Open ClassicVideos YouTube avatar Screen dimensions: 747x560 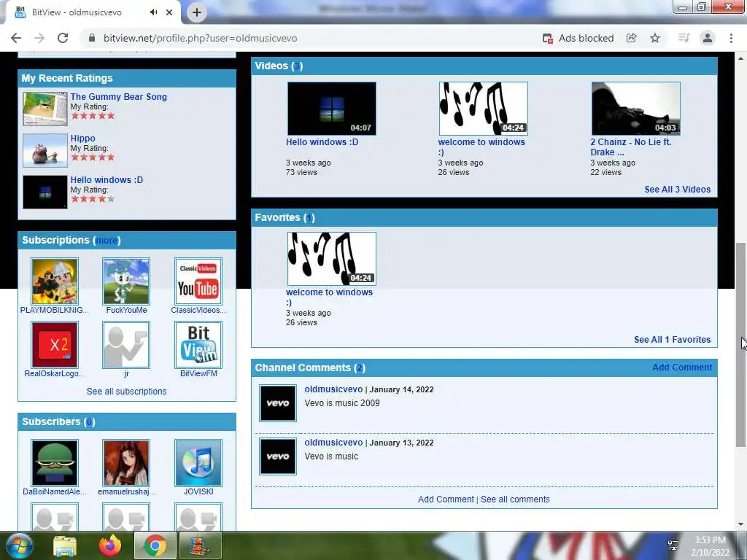pyautogui.click(x=198, y=281)
